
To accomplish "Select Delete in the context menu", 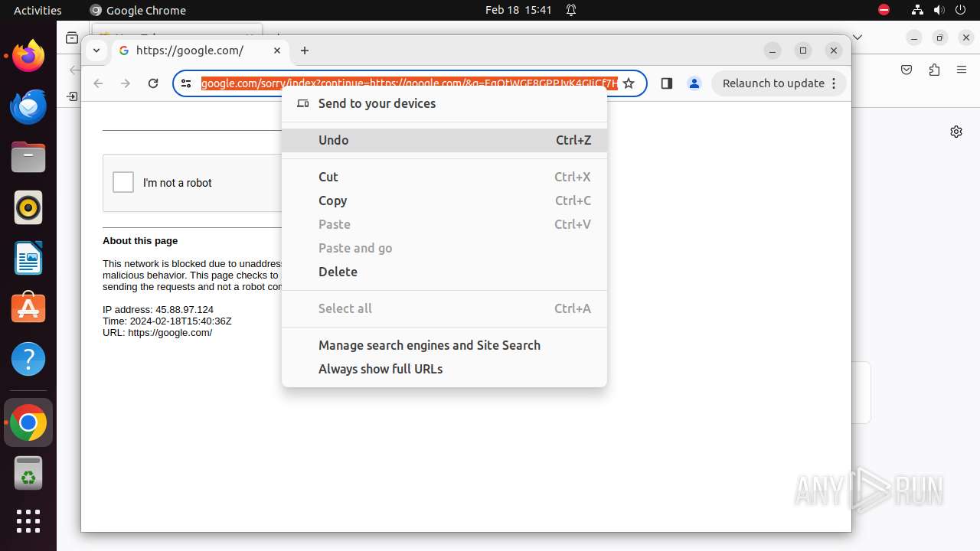I will [444, 272].
